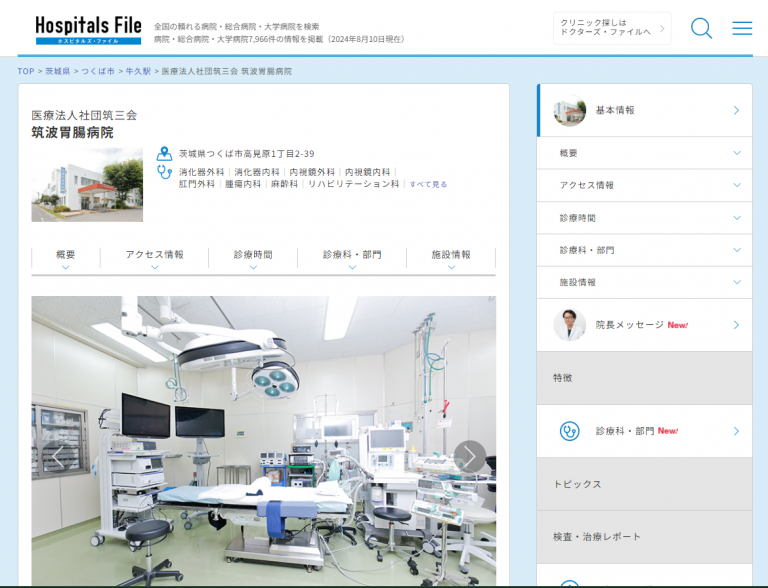Click the arrow on 院長メッセージ row

[736, 325]
